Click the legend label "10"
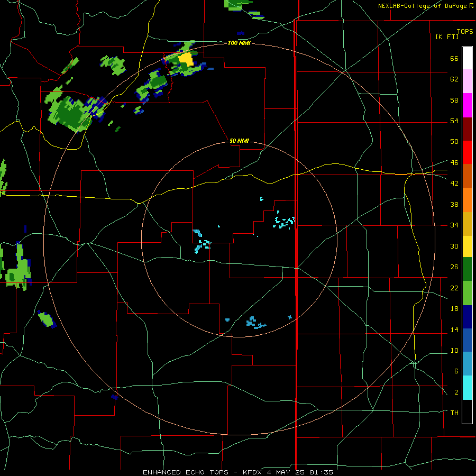Screen dimensions: 476x476 pyautogui.click(x=454, y=350)
